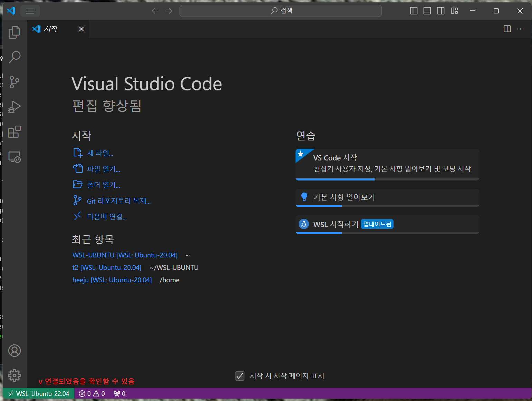Screen dimensions: 532x401
Task: Toggle primary side bar layout icon
Action: [414, 11]
